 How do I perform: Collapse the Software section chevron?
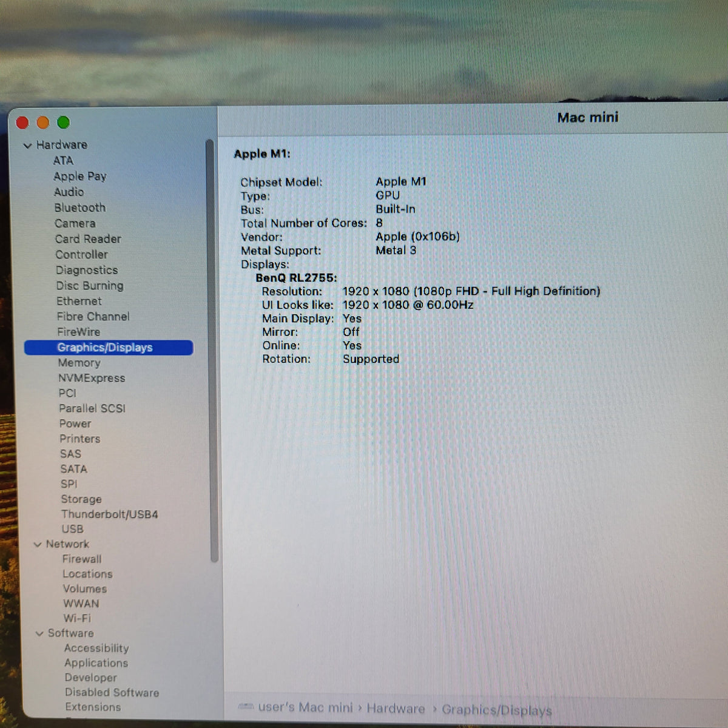click(39, 633)
